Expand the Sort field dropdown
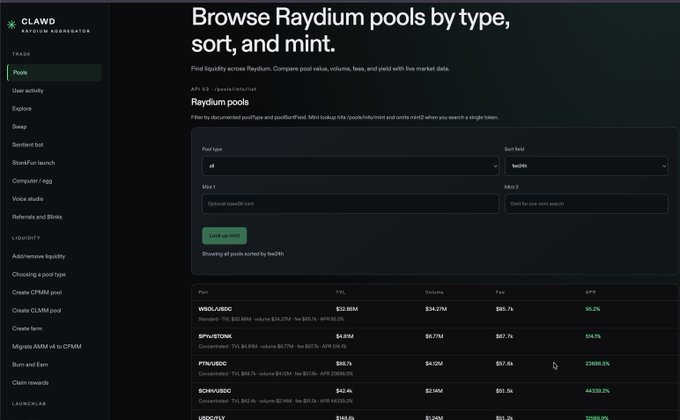The width and height of the screenshot is (680, 420). point(586,166)
